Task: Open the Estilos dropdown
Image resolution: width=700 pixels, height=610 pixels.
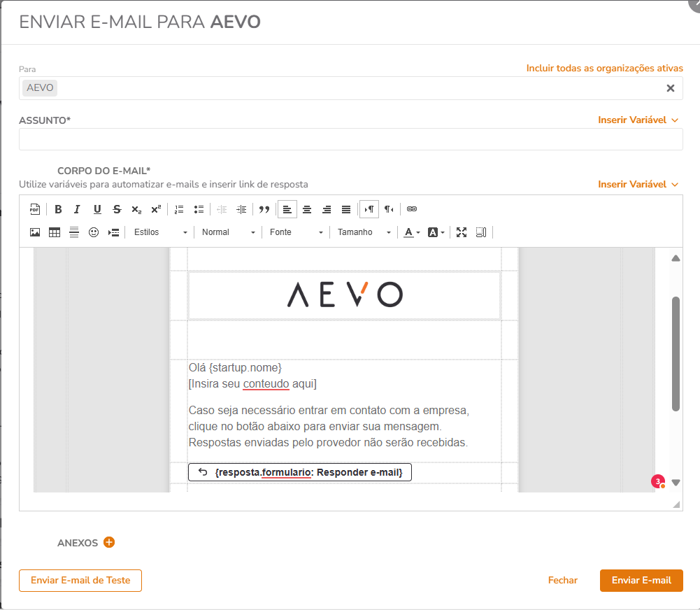Action: pos(160,232)
